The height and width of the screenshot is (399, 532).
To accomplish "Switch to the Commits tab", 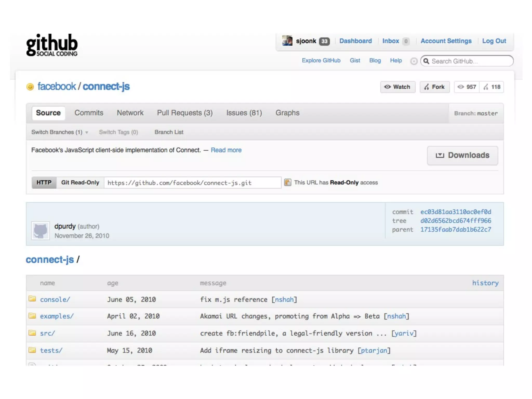I will coord(89,113).
